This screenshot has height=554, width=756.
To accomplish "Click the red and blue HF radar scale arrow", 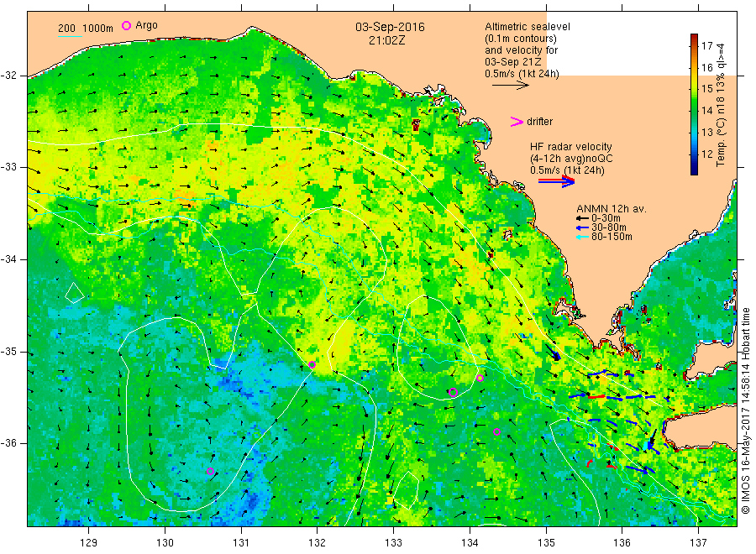I will [x=557, y=181].
